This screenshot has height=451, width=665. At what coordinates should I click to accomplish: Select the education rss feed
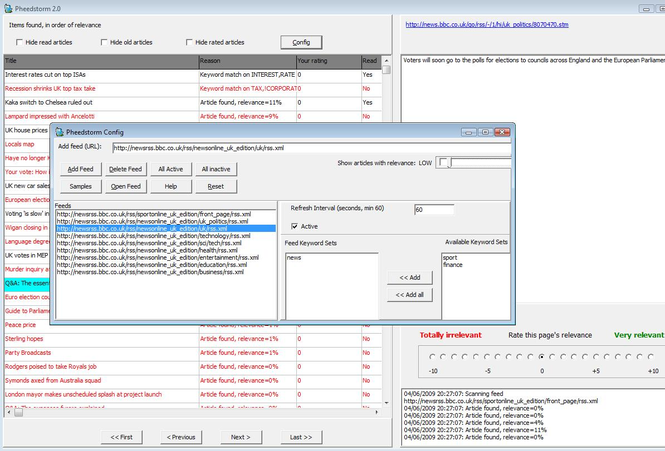(165, 265)
